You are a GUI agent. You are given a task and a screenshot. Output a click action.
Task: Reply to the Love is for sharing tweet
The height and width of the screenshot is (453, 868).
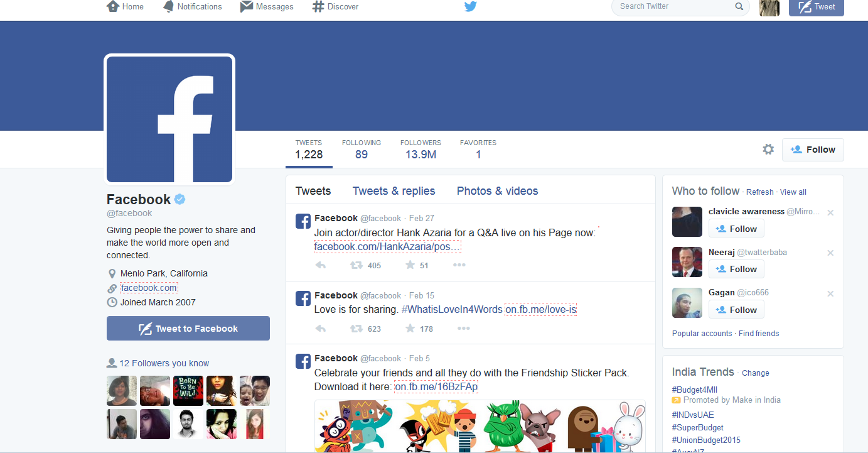[x=320, y=329]
